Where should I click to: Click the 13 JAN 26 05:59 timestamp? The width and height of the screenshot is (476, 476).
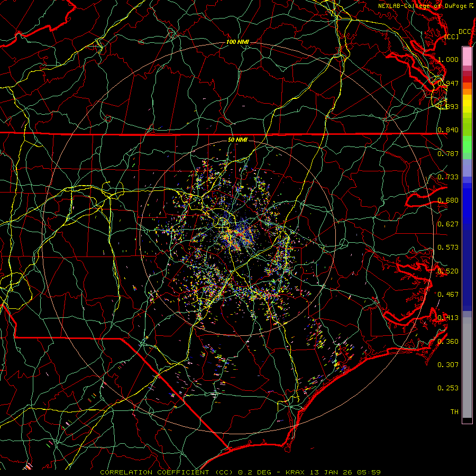pyautogui.click(x=345, y=472)
